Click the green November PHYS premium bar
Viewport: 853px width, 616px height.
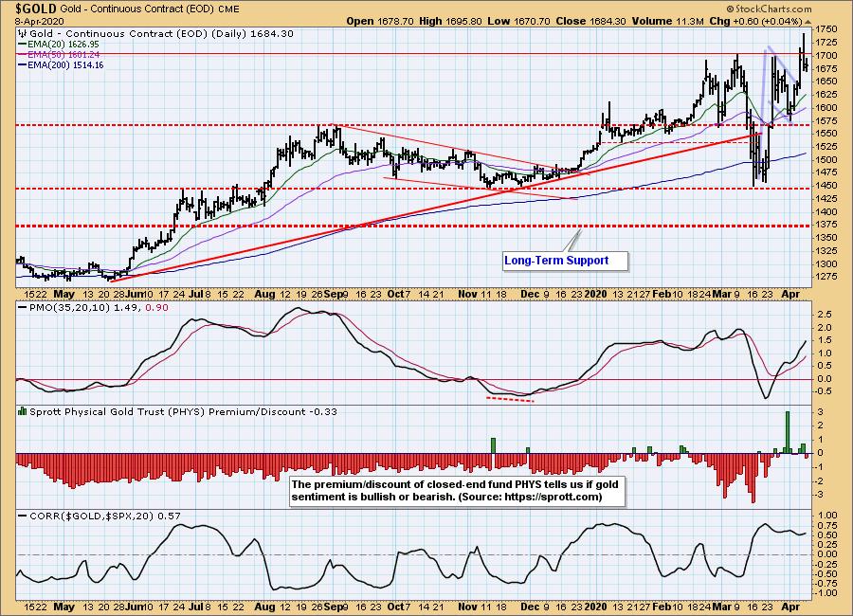pyautogui.click(x=494, y=445)
